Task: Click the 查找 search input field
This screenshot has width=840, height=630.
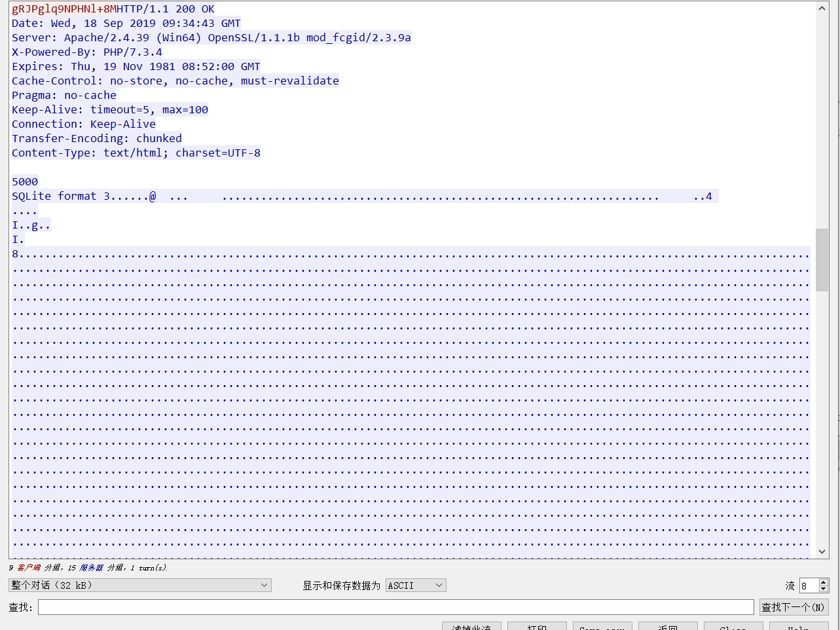Action: 396,607
